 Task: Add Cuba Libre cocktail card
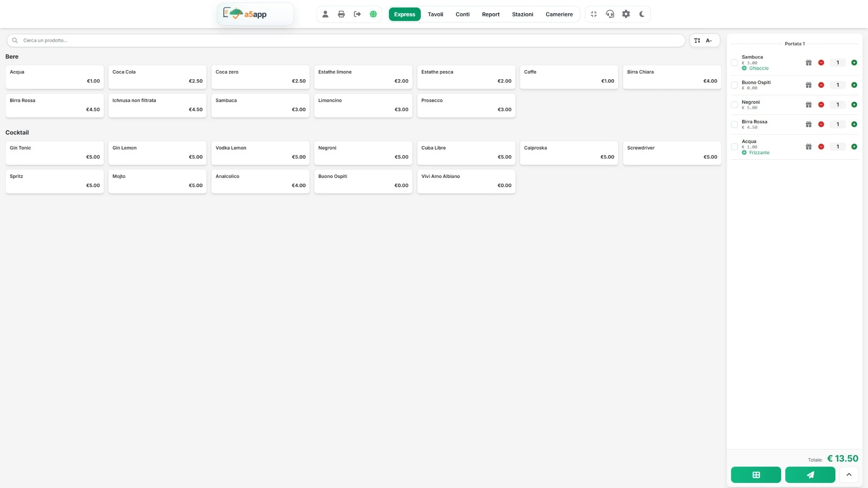[466, 152]
